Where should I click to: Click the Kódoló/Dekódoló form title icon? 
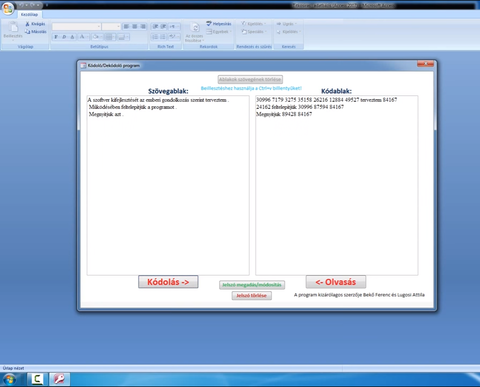(x=83, y=66)
